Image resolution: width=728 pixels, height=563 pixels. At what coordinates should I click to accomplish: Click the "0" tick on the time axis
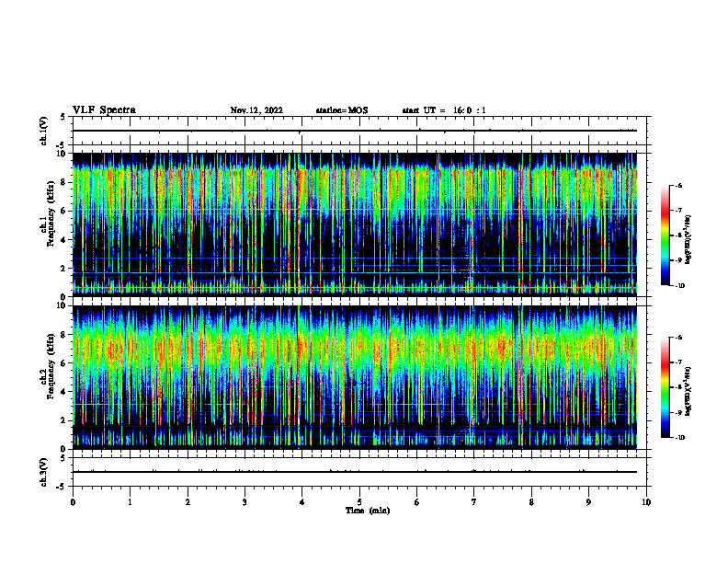[x=73, y=502]
